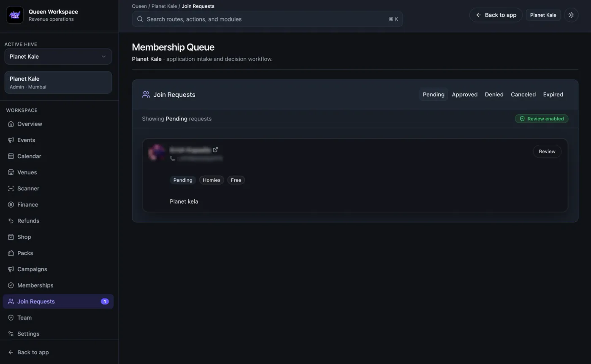Screen dimensions: 591x364
Task: Click the Planet Kale button in top bar
Action: (543, 15)
